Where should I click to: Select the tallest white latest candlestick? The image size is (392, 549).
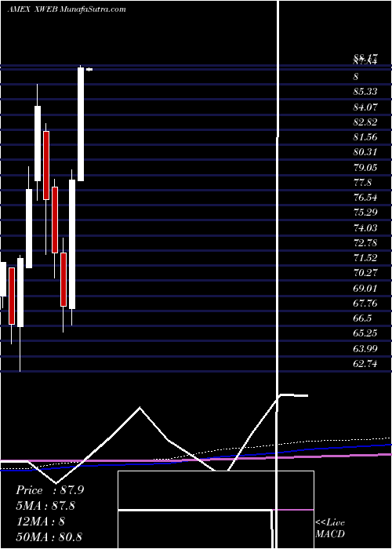click(81, 124)
